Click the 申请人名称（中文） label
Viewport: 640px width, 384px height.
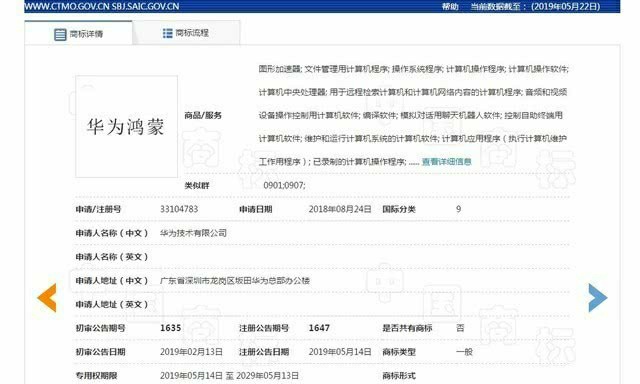pos(112,233)
